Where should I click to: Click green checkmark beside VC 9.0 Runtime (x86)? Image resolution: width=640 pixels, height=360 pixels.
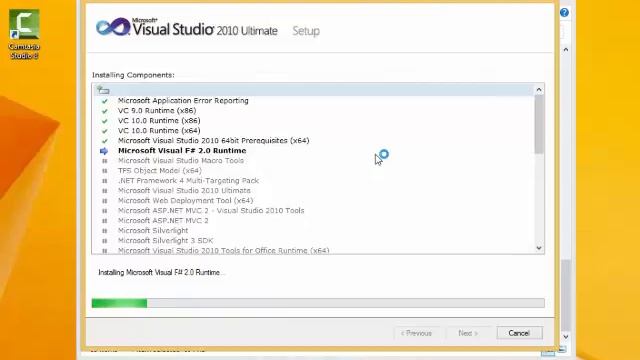105,111
